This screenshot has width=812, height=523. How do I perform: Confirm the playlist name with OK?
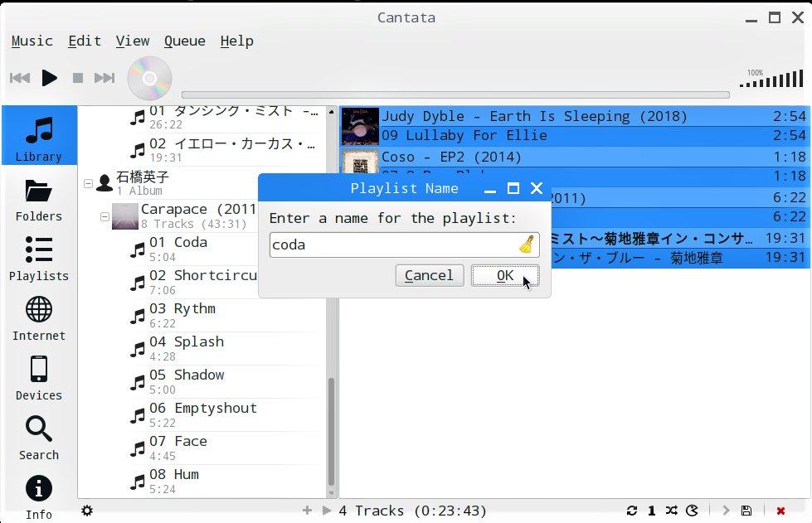(x=505, y=276)
